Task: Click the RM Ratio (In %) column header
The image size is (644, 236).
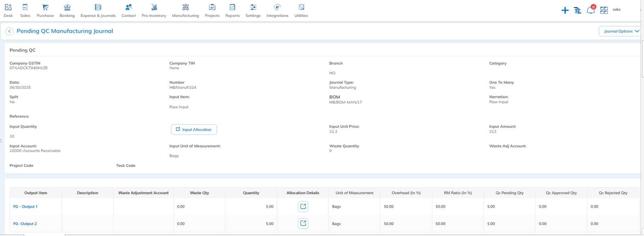Action: (x=458, y=193)
